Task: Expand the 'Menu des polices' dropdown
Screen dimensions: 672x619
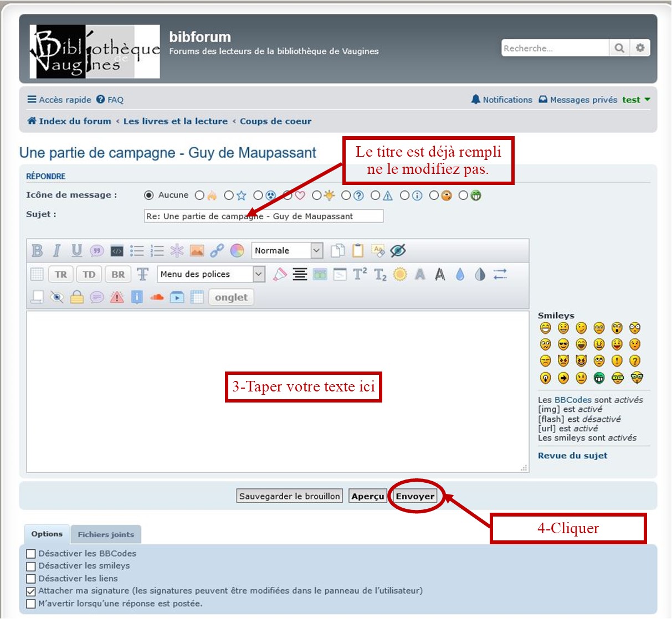Action: pos(211,274)
